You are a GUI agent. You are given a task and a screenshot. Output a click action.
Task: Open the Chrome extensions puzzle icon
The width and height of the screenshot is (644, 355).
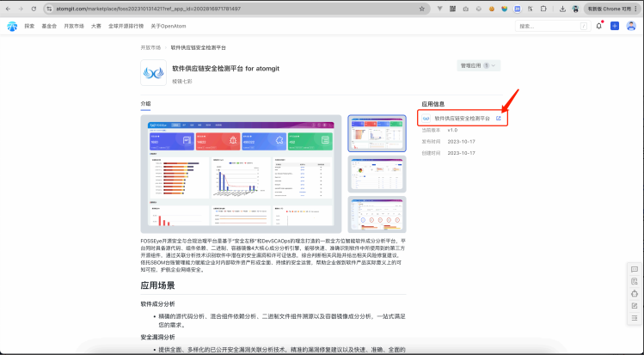point(543,9)
